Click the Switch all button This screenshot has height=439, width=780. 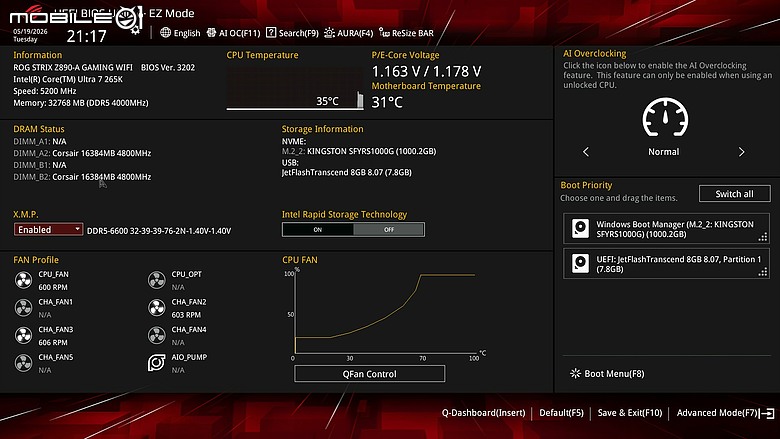735,194
